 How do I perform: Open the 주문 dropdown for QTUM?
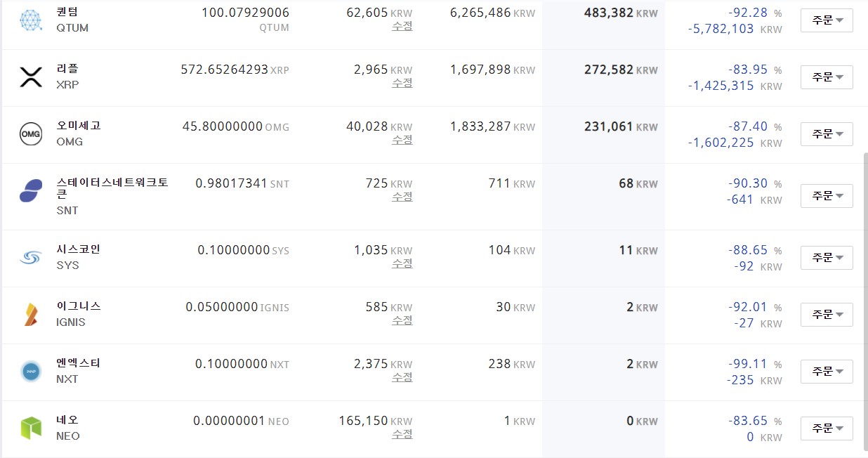(x=827, y=20)
